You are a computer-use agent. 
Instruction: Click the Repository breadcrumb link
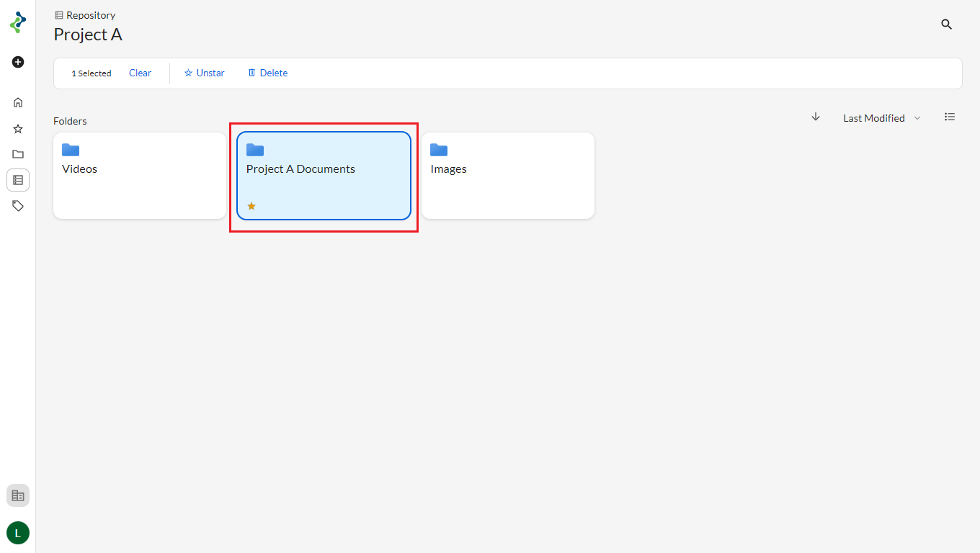90,15
